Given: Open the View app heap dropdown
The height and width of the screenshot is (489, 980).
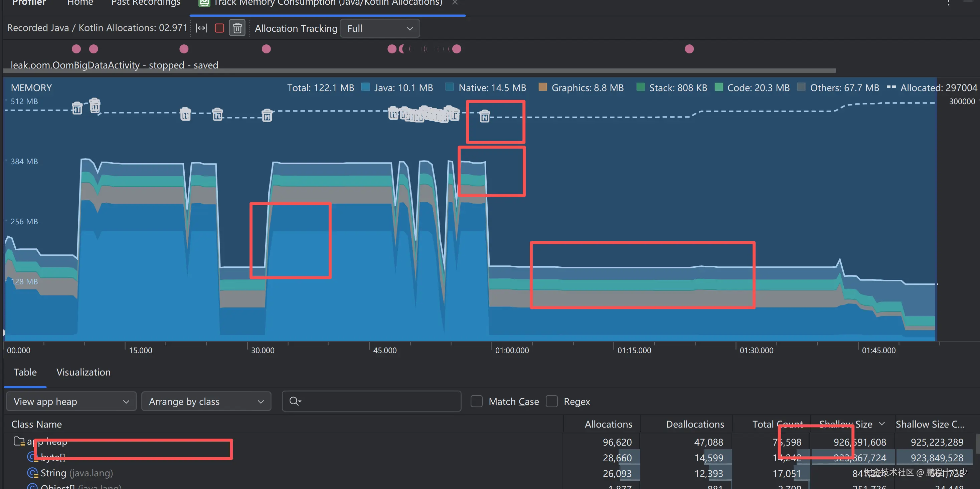Looking at the screenshot, I should click(x=71, y=402).
